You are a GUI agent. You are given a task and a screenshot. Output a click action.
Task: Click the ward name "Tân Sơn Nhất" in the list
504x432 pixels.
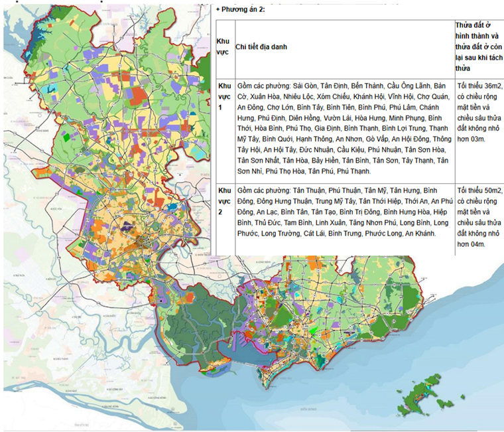pyautogui.click(x=259, y=160)
